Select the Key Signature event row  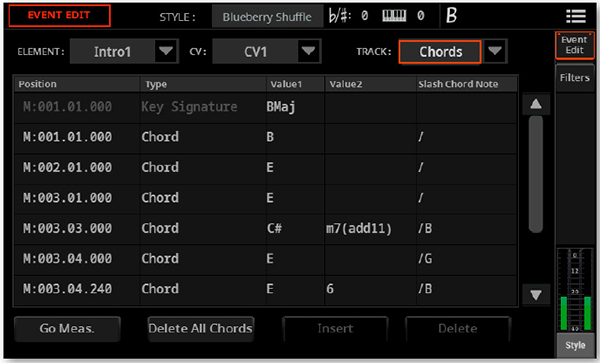pyautogui.click(x=266, y=107)
